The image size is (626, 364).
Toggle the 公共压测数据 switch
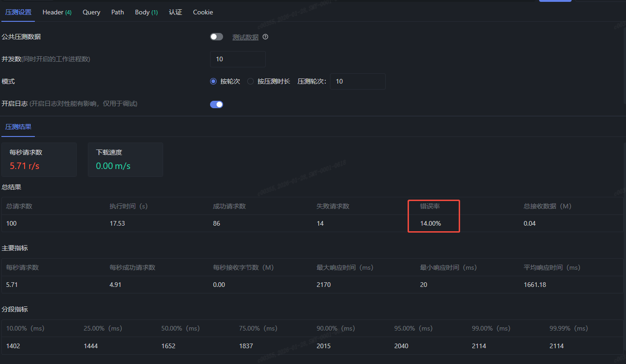coord(217,37)
